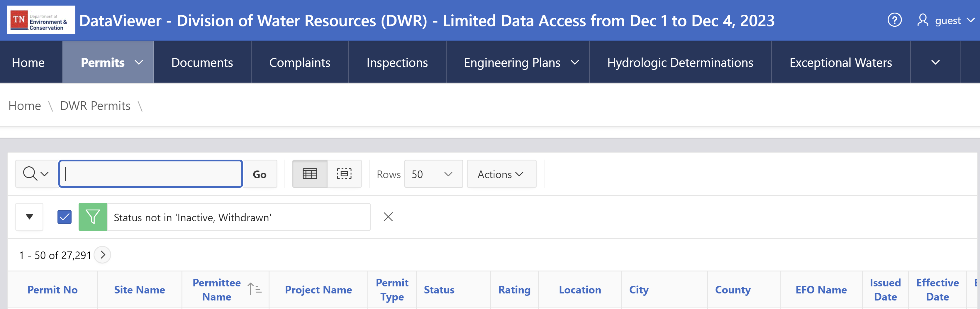Click the Home breadcrumb link
The image size is (980, 309).
coord(25,106)
